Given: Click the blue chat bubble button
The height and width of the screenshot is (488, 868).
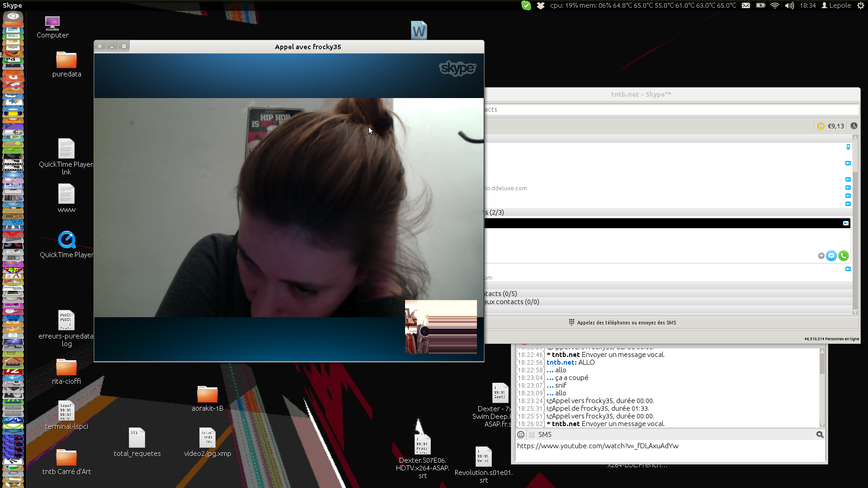Looking at the screenshot, I should 831,256.
